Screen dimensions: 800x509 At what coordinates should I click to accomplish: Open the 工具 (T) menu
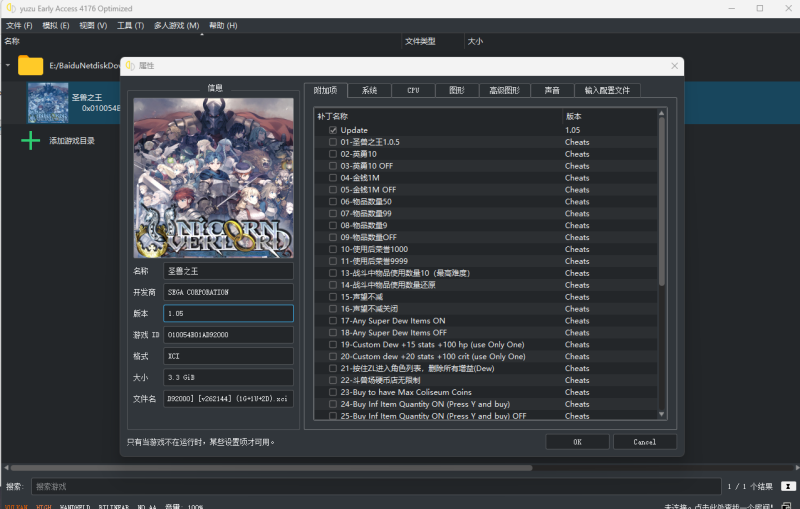[x=131, y=26]
